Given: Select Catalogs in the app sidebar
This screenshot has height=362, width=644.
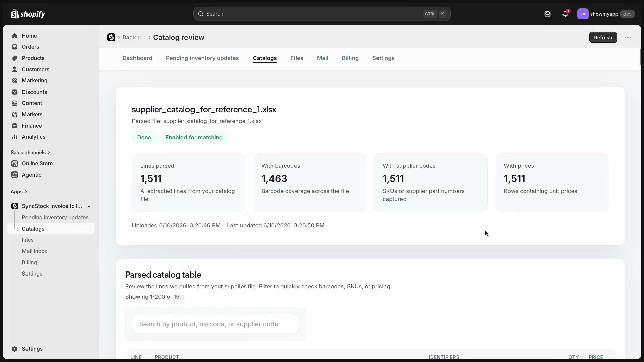Looking at the screenshot, I should coord(51,229).
